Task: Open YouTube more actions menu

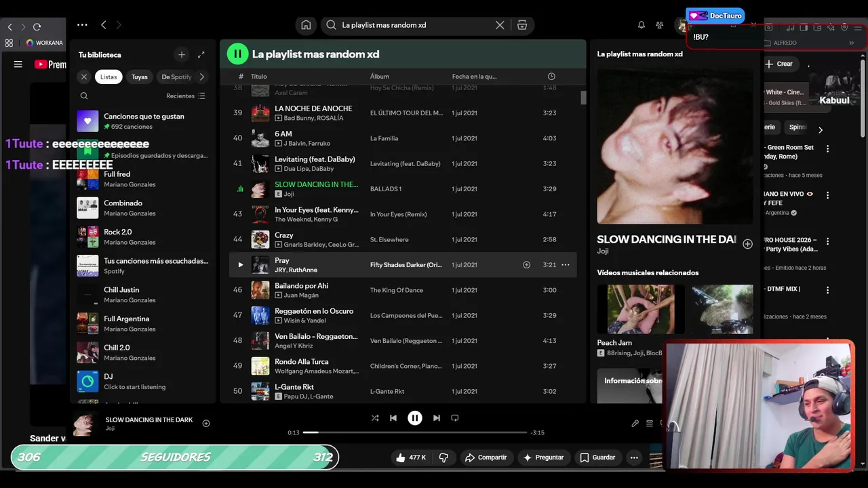Action: coord(634,457)
